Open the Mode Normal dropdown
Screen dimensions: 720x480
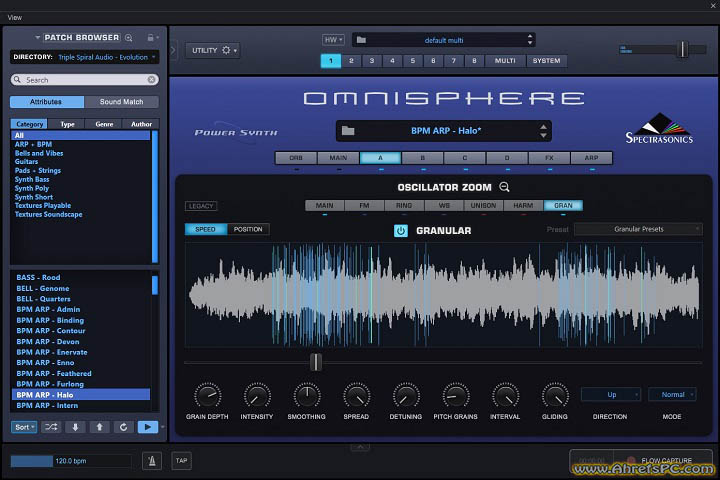pos(672,395)
